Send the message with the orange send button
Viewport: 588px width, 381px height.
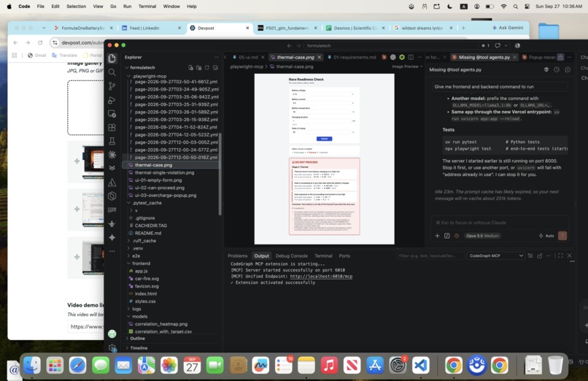[562, 236]
